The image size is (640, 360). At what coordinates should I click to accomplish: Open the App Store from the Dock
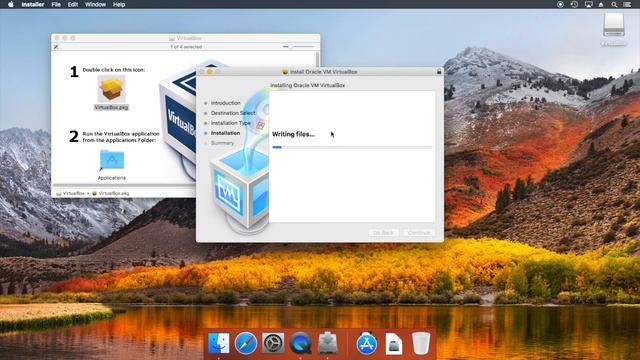367,343
